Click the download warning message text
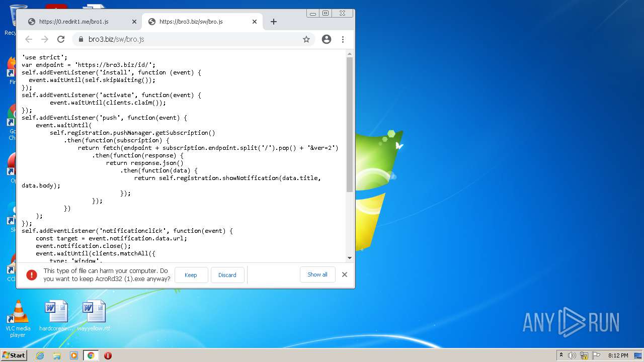The height and width of the screenshot is (362, 644). (107, 275)
